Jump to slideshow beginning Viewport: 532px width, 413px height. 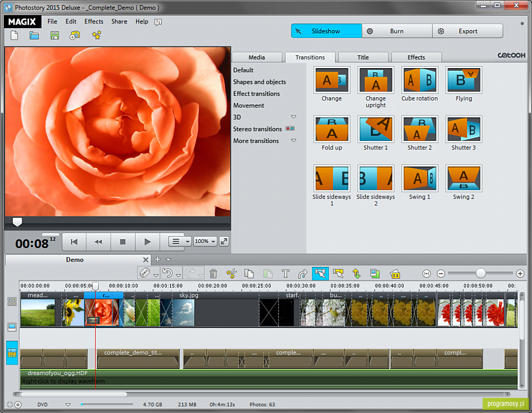(x=74, y=241)
